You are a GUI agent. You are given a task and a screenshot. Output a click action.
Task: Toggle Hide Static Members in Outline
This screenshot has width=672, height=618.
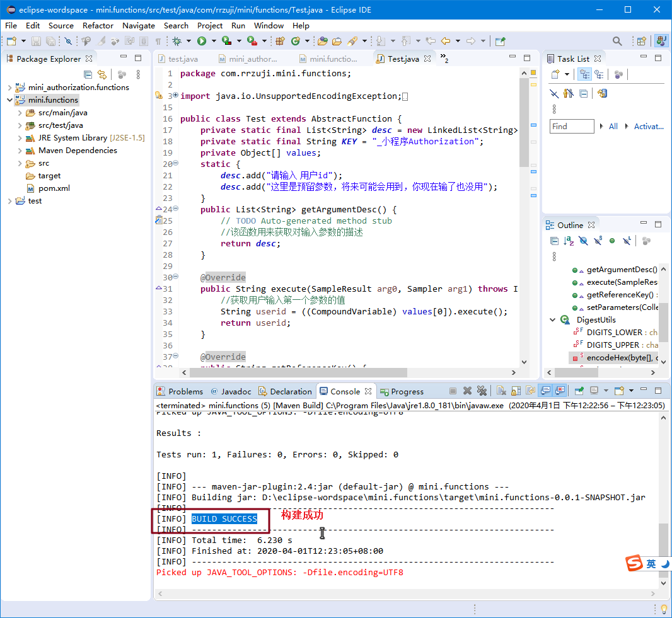pyautogui.click(x=598, y=241)
